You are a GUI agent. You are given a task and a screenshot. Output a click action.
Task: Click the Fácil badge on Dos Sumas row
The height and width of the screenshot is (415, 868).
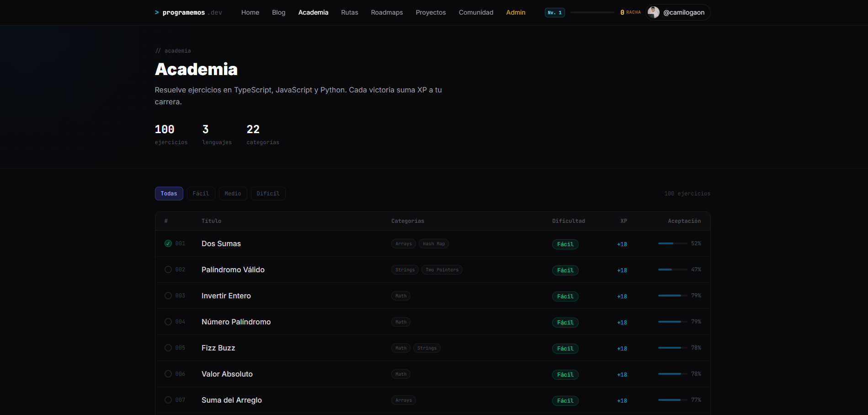pos(565,244)
